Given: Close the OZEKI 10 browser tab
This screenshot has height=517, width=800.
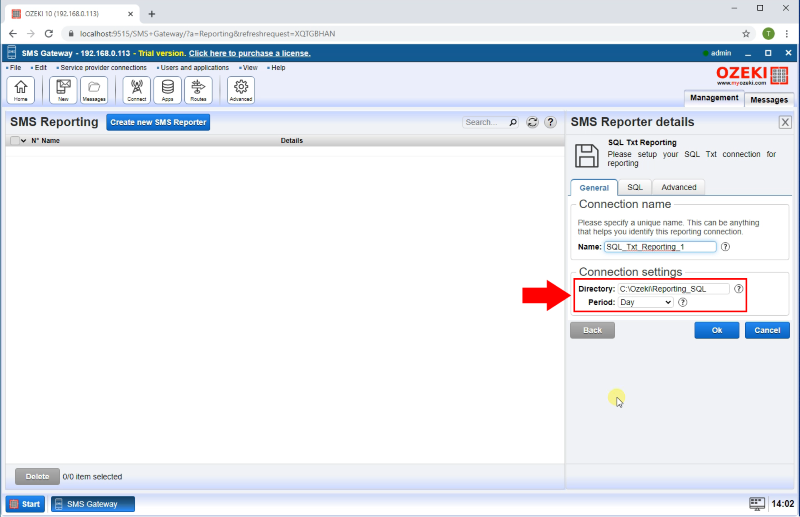Looking at the screenshot, I should (x=131, y=14).
